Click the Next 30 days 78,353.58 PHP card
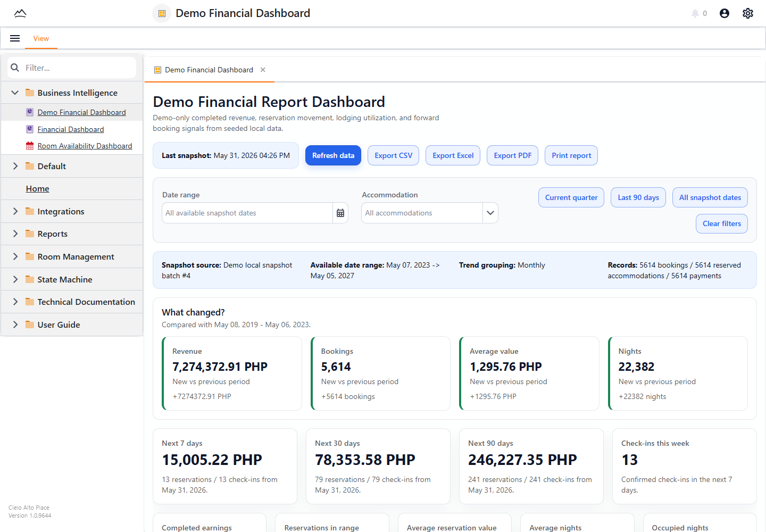Screen dimensions: 766x532 click(x=378, y=466)
